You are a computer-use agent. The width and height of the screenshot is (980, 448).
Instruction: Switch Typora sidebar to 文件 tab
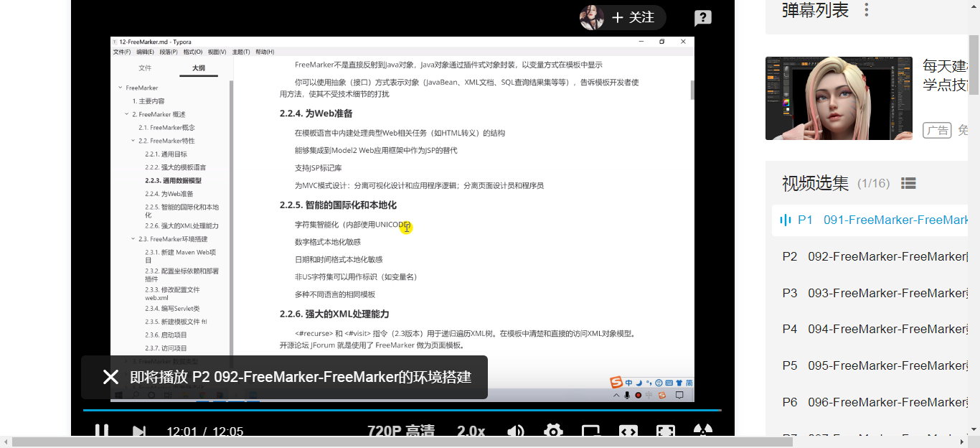click(x=145, y=68)
